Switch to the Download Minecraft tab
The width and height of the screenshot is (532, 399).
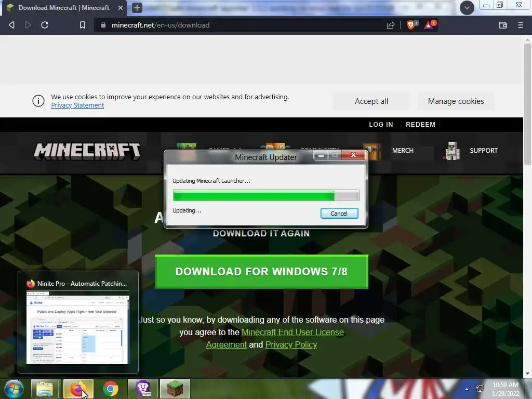(64, 7)
